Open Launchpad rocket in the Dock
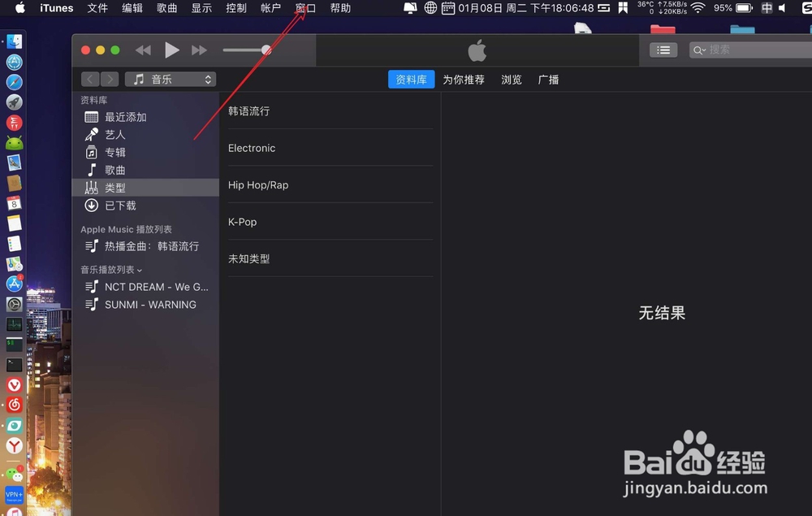Viewport: 812px width, 516px height. tap(14, 102)
